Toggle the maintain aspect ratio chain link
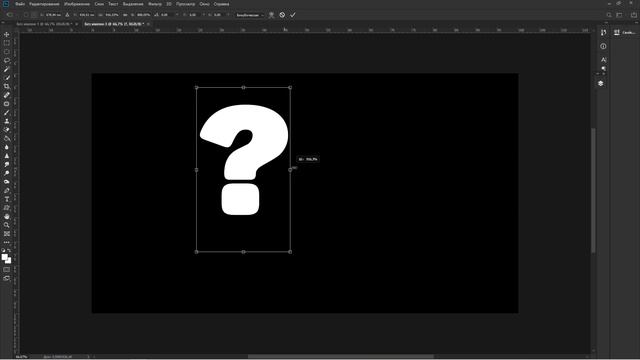 tap(125, 15)
